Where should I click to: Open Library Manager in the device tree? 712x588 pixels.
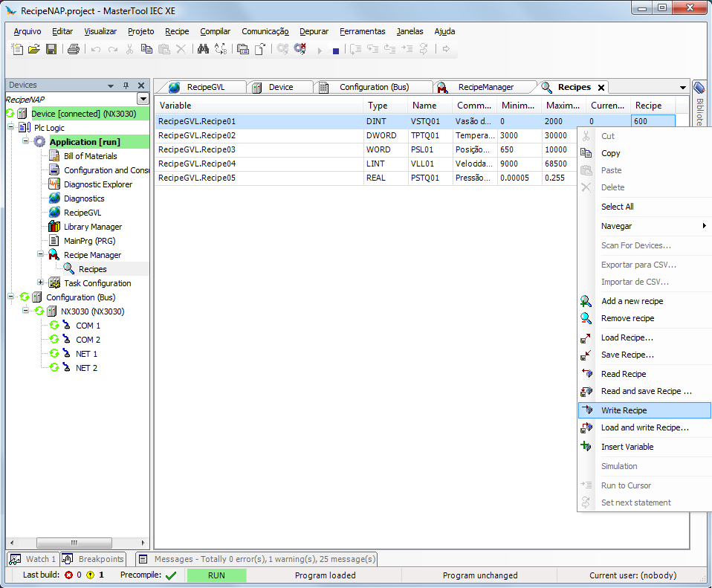point(92,227)
